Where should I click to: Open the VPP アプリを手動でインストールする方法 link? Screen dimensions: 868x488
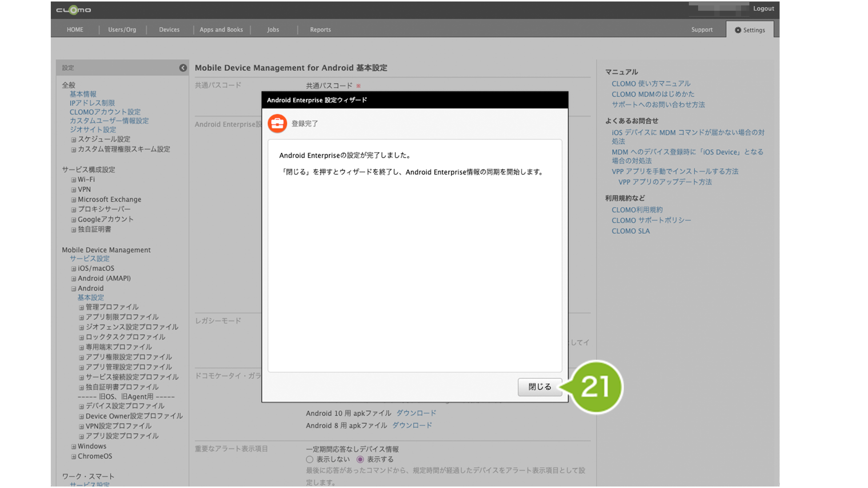click(675, 171)
